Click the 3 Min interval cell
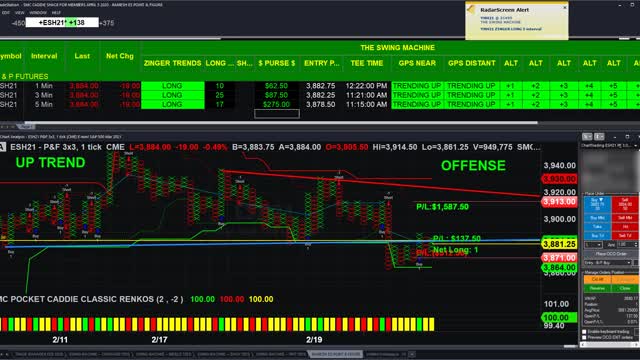640x360 pixels. click(x=44, y=95)
